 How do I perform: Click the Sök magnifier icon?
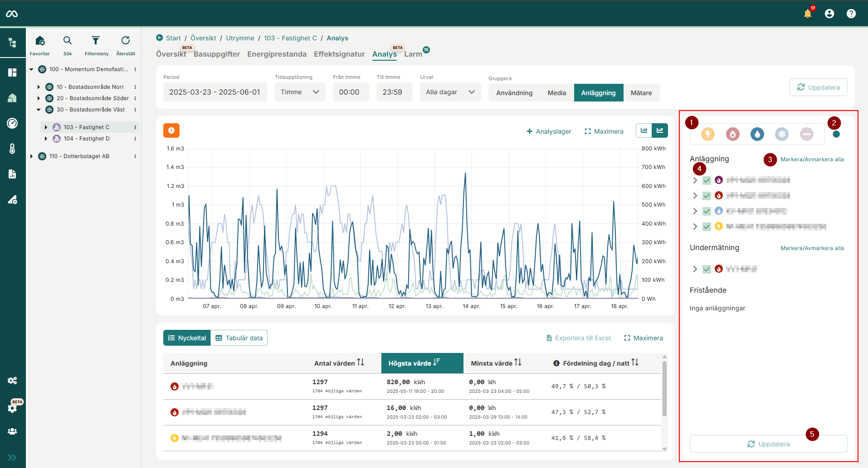point(68,41)
